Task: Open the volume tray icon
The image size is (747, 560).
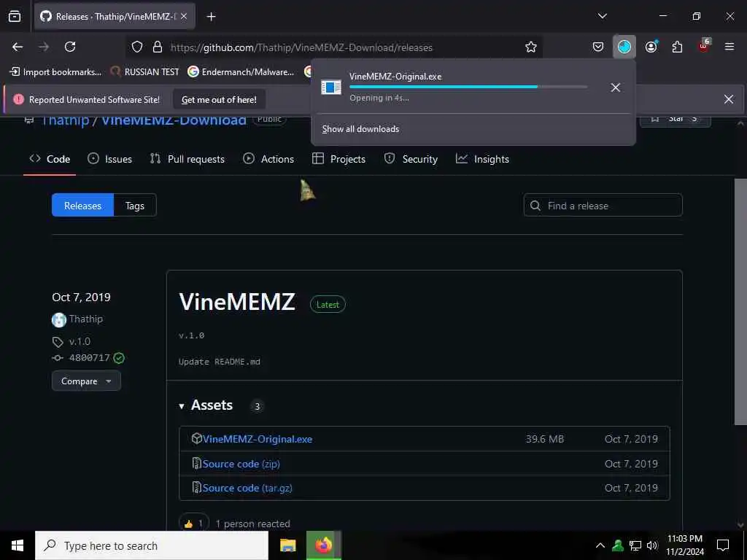Action: tap(652, 545)
